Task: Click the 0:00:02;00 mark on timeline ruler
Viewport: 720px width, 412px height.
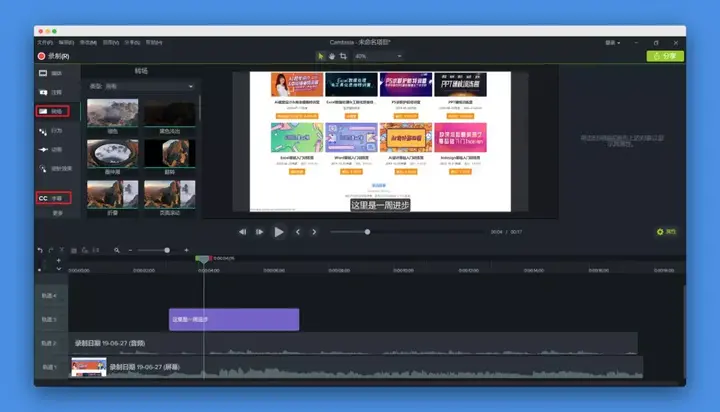Action: (x=144, y=271)
